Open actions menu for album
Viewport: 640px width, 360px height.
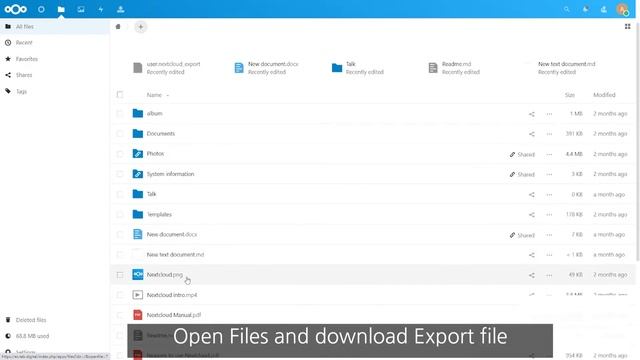549,114
